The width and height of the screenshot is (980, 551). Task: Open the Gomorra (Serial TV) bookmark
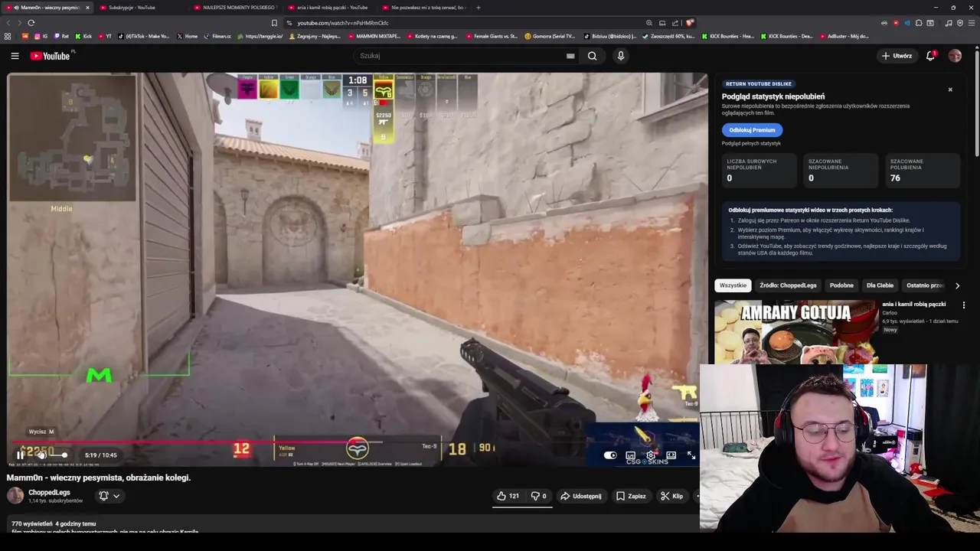point(550,36)
